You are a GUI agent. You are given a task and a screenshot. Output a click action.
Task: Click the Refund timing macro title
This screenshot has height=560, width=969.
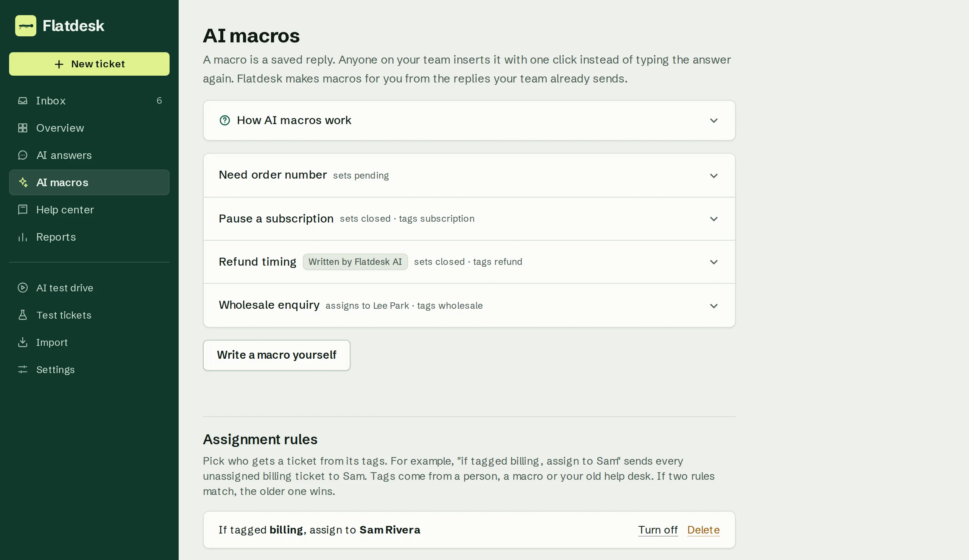tap(257, 262)
